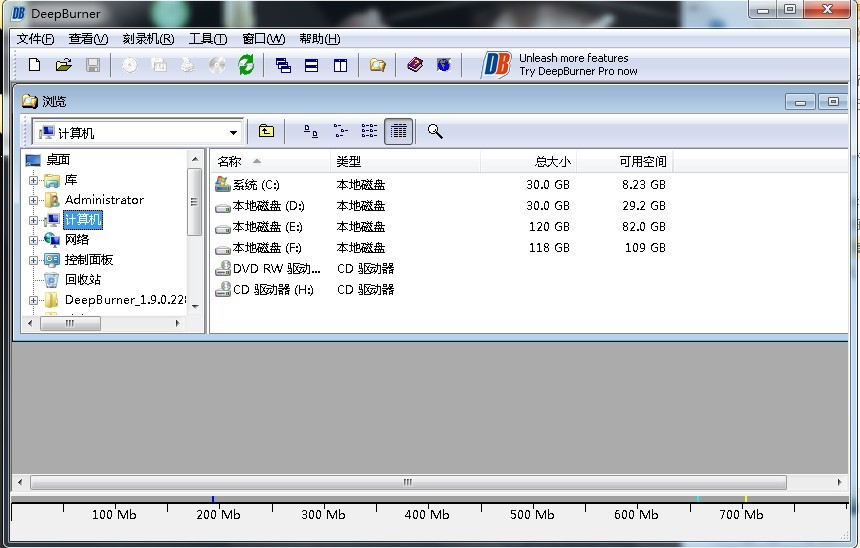The height and width of the screenshot is (548, 860).
Task: Click the New project icon
Action: coord(34,65)
